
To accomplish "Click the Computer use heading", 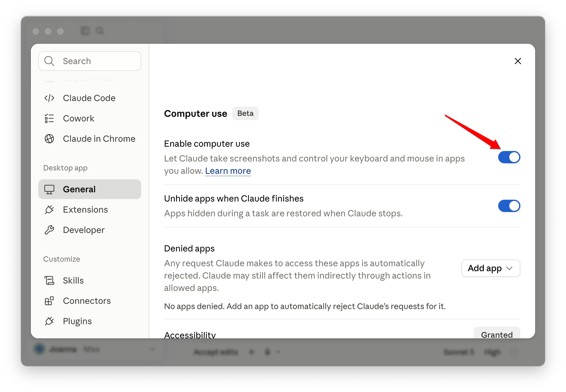I will coord(196,114).
